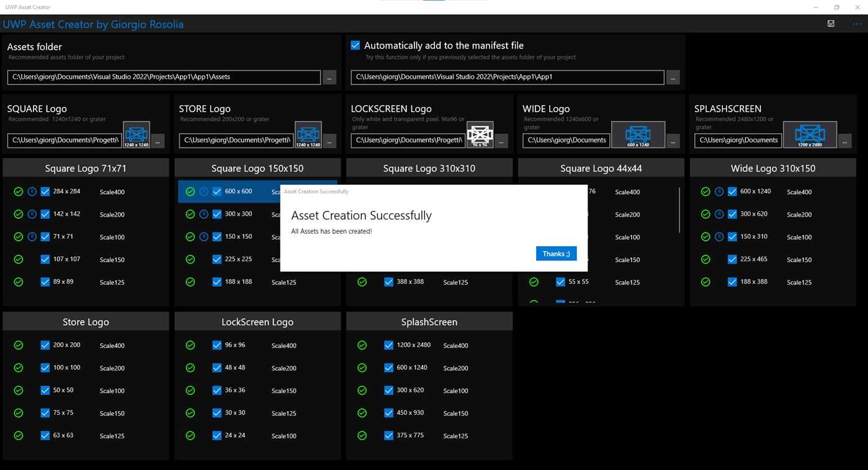Click the manifest project path field

click(x=508, y=78)
